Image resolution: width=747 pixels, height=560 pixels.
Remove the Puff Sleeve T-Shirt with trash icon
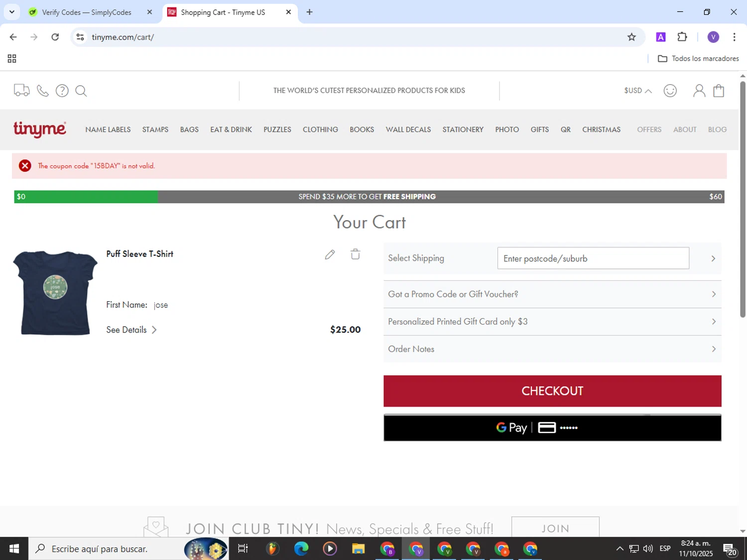pyautogui.click(x=355, y=254)
